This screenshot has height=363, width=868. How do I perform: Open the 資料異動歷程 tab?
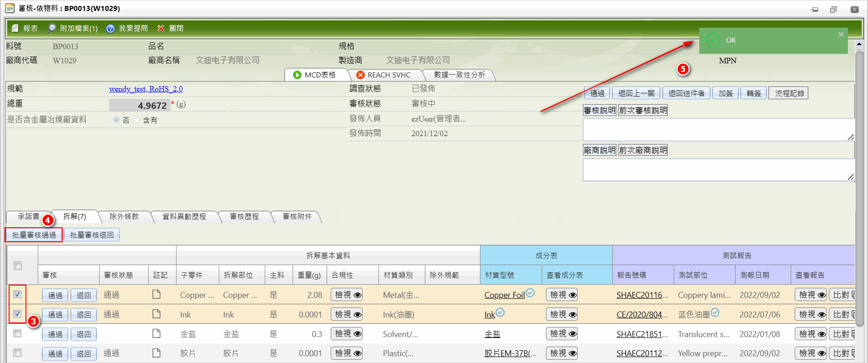point(184,216)
